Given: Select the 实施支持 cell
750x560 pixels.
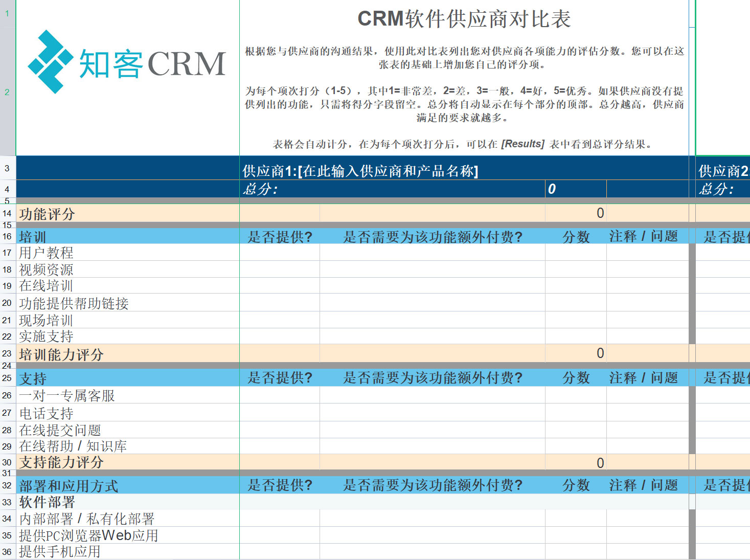Looking at the screenshot, I should point(128,337).
